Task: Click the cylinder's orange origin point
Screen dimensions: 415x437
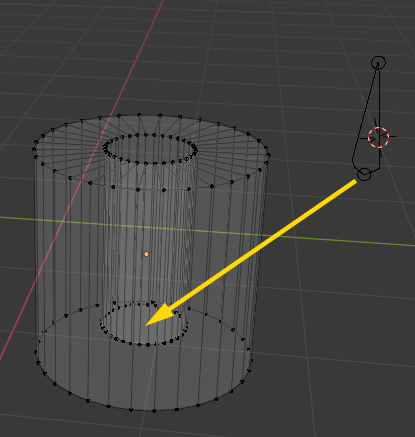Action: pos(146,254)
